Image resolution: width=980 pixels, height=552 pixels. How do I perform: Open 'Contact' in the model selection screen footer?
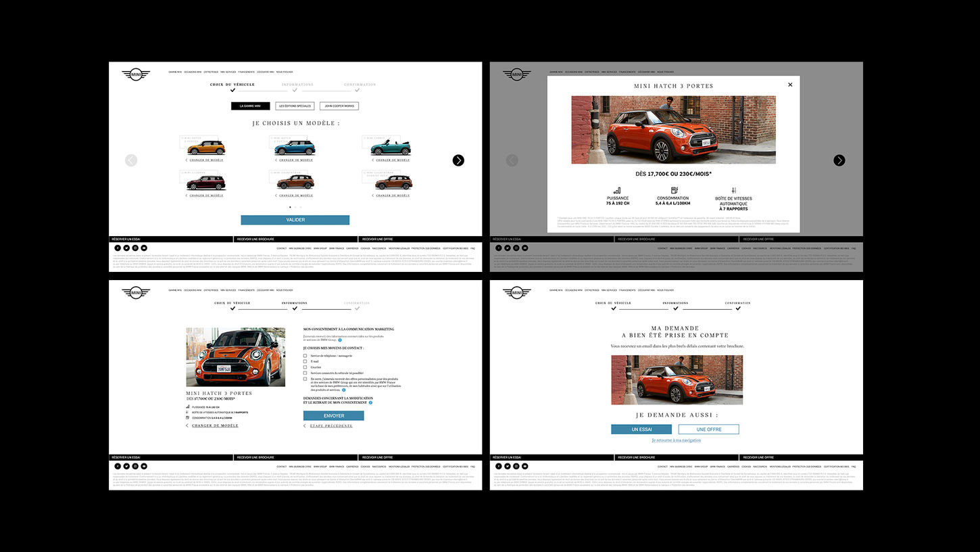pyautogui.click(x=282, y=248)
